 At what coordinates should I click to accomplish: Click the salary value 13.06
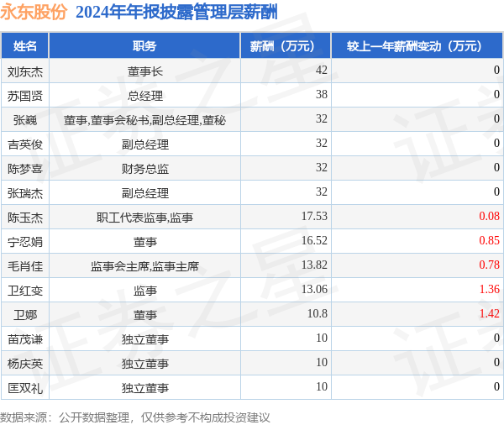314,289
